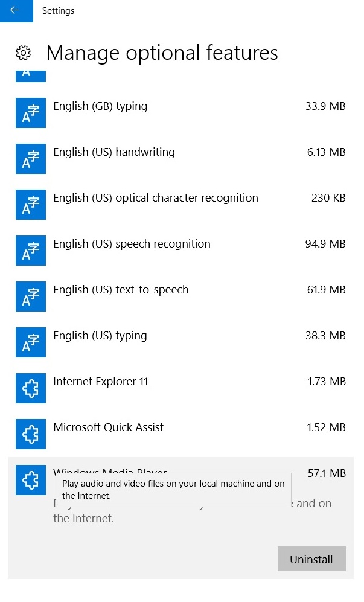Uninstall Windows Media Player
364x602 pixels.
click(x=311, y=559)
